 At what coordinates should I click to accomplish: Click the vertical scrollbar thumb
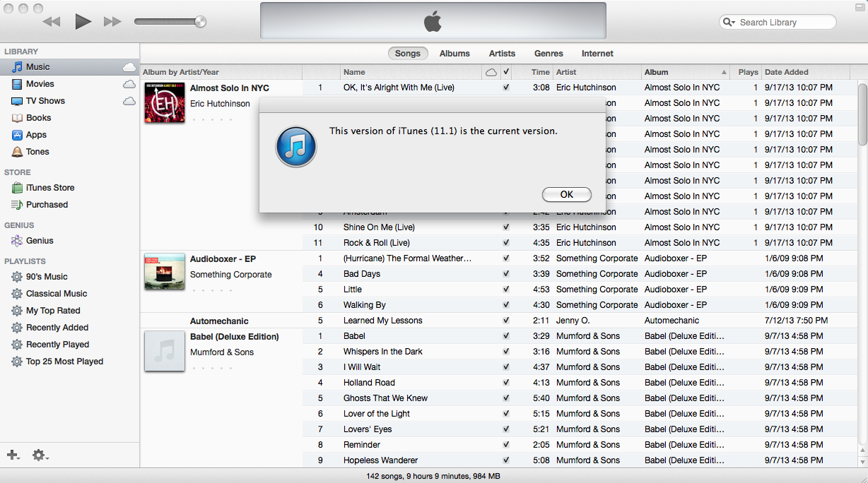click(862, 114)
